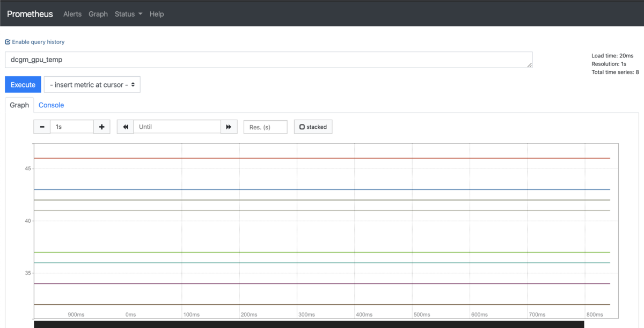The image size is (644, 328).
Task: Click the 0ms x-axis label
Action: pyautogui.click(x=130, y=315)
